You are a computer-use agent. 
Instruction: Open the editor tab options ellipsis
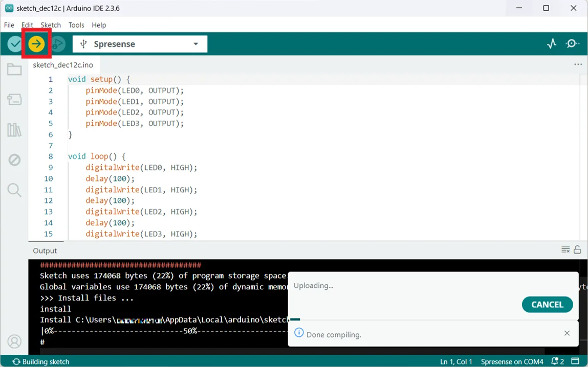pyautogui.click(x=578, y=64)
